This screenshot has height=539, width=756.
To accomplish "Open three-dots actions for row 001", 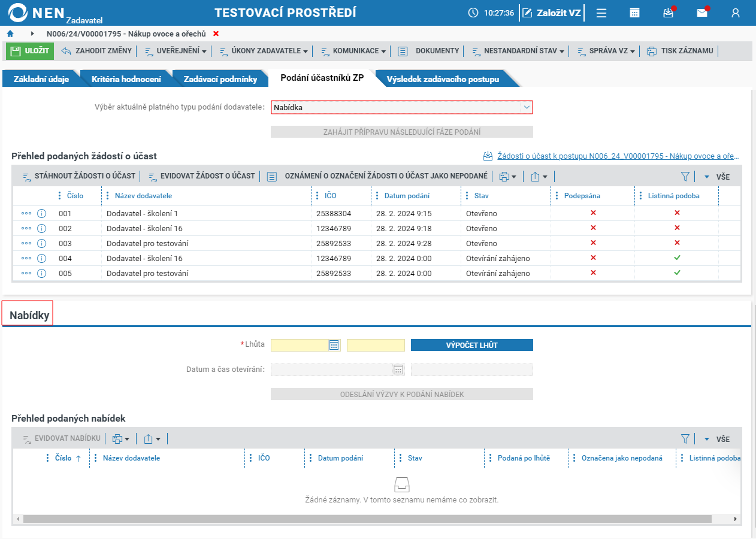I will pos(26,213).
